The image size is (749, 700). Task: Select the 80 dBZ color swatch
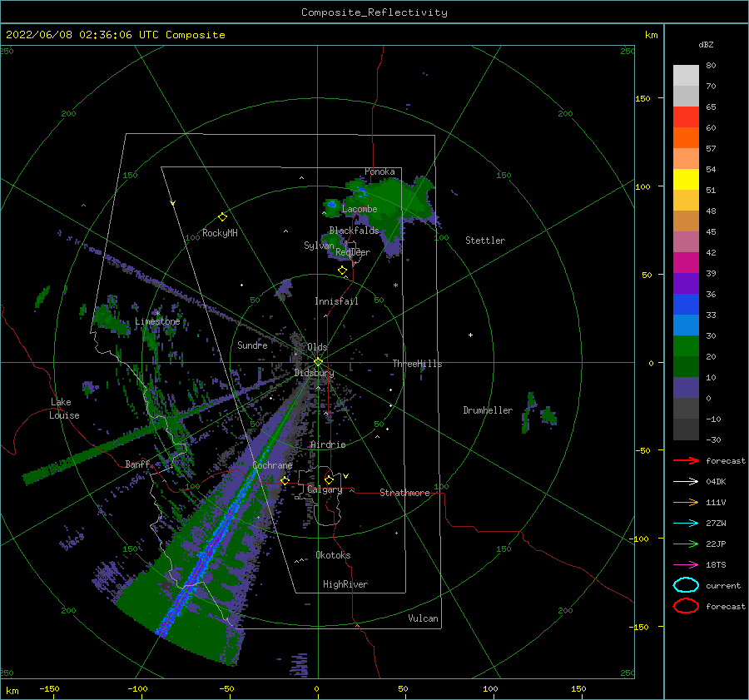(686, 76)
